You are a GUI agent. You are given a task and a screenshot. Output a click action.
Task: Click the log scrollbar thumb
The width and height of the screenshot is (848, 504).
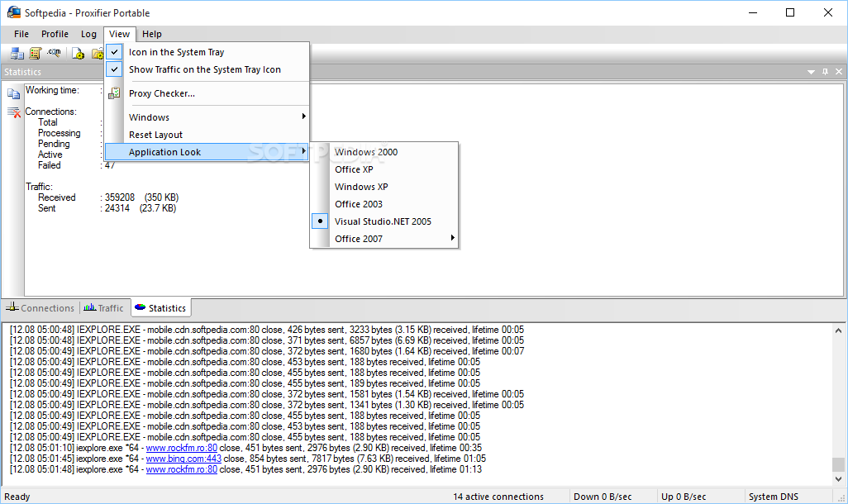[838, 464]
